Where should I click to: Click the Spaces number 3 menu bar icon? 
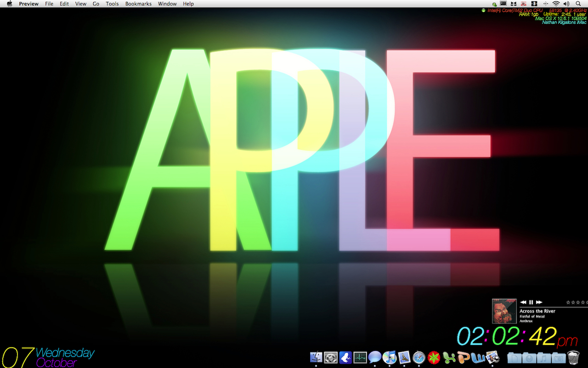coord(534,4)
